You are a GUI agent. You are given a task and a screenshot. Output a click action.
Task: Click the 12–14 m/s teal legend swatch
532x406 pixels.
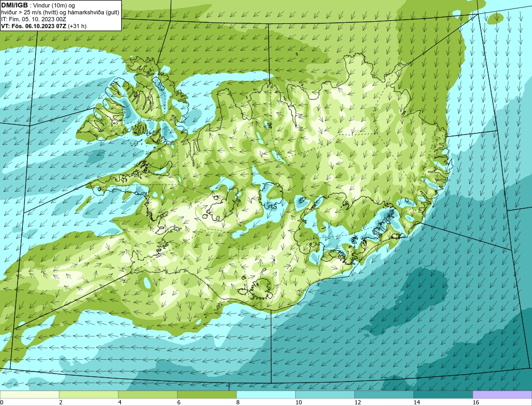(384, 394)
